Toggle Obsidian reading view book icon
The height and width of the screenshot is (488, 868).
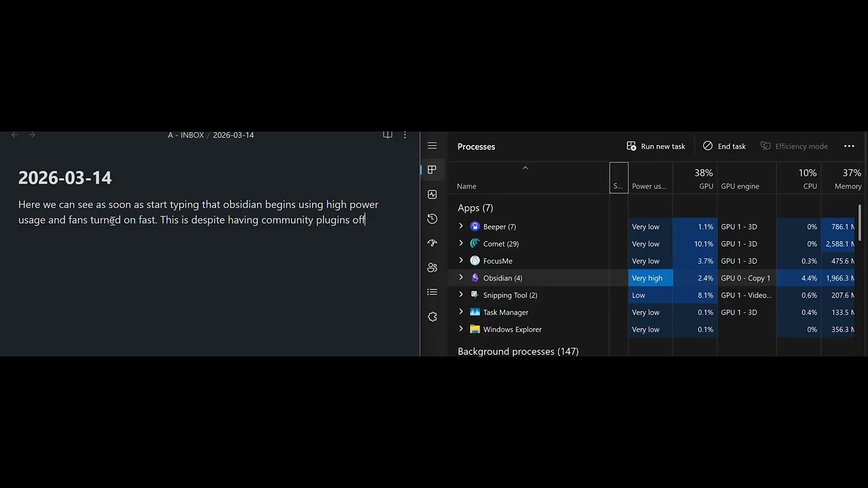387,135
